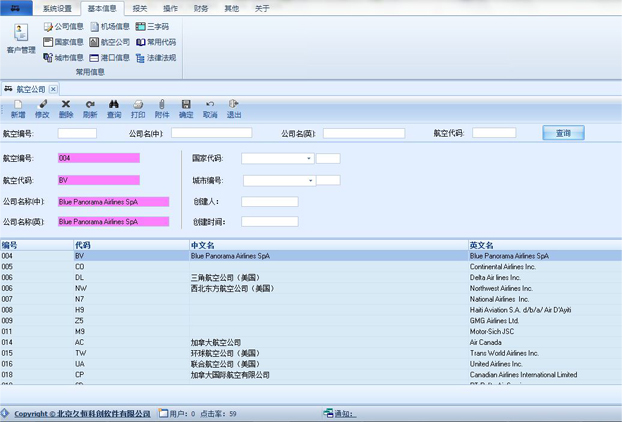Open 客户管理 customer management in the ribbon
The image size is (622, 422).
click(x=20, y=41)
